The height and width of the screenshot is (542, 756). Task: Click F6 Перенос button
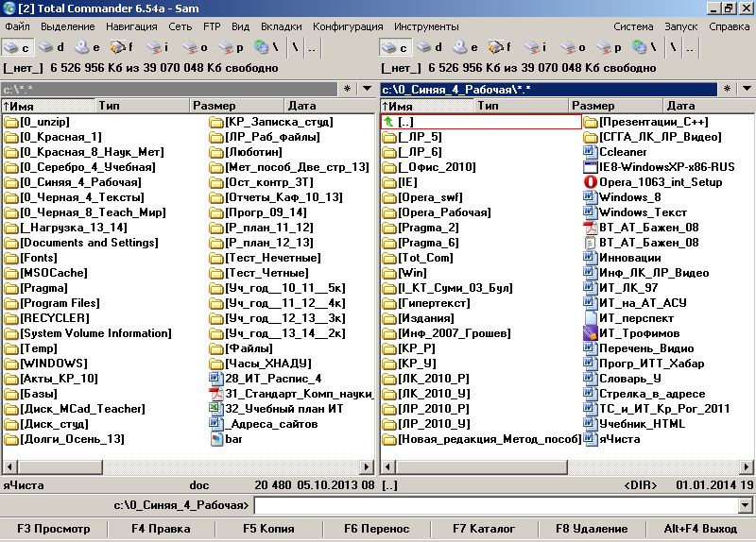376,529
